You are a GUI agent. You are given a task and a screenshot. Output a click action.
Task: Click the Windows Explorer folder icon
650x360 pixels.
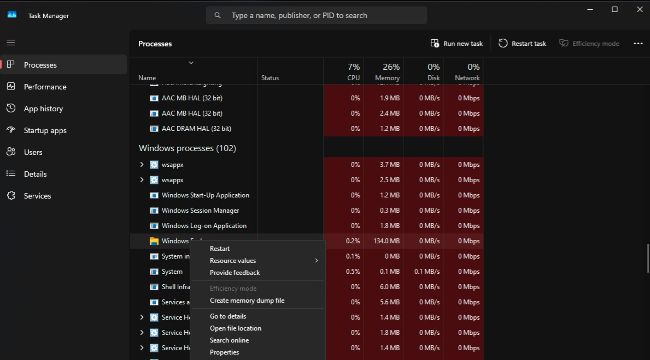click(154, 241)
